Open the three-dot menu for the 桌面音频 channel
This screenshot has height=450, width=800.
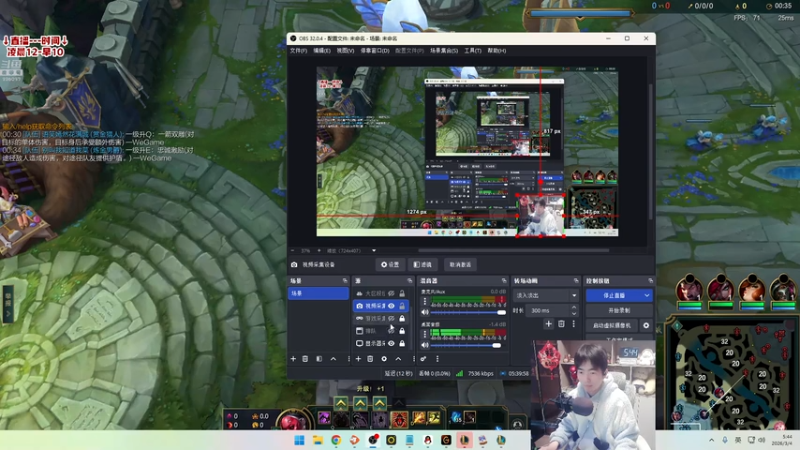point(424,334)
